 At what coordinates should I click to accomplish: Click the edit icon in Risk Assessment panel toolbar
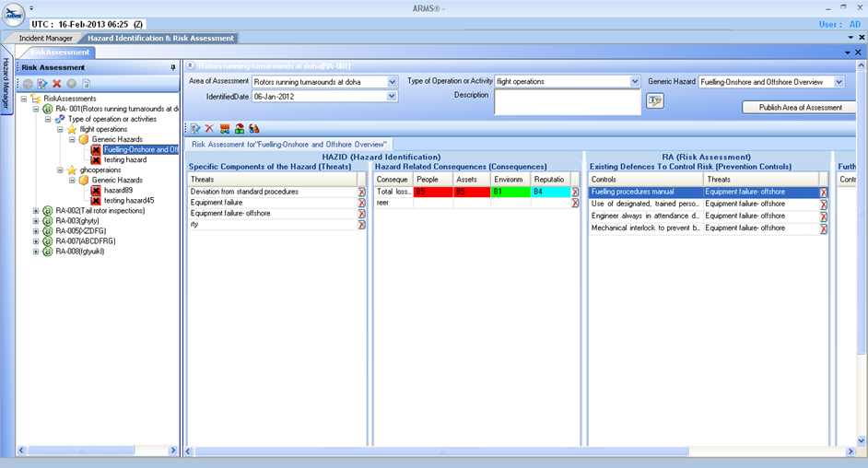42,84
